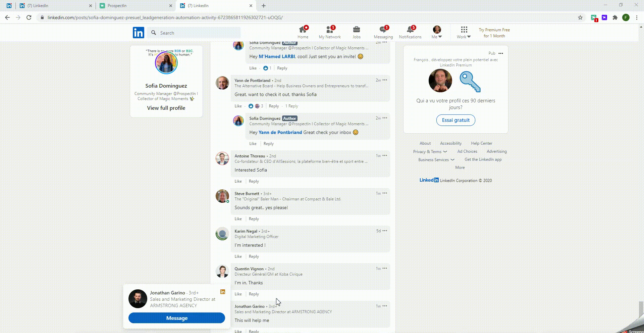This screenshot has width=644, height=333.
Task: Open the Accessibility footer link
Action: pyautogui.click(x=451, y=143)
